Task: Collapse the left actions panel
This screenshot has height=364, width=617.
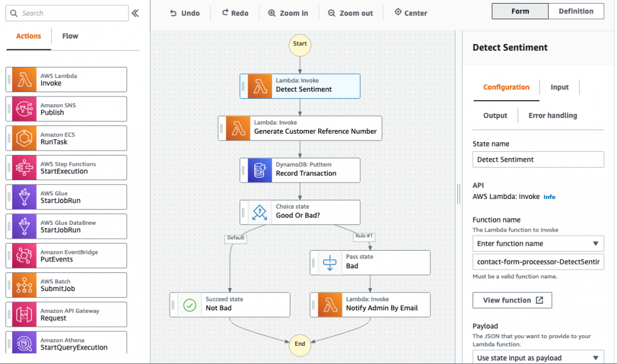Action: click(136, 13)
